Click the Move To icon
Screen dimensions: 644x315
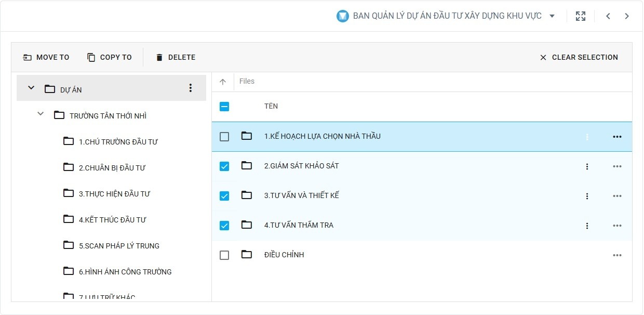pyautogui.click(x=26, y=57)
